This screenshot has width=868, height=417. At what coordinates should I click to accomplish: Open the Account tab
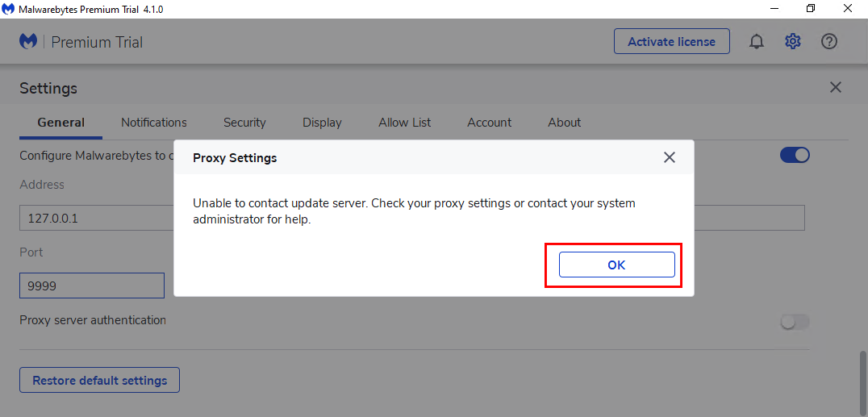(489, 123)
